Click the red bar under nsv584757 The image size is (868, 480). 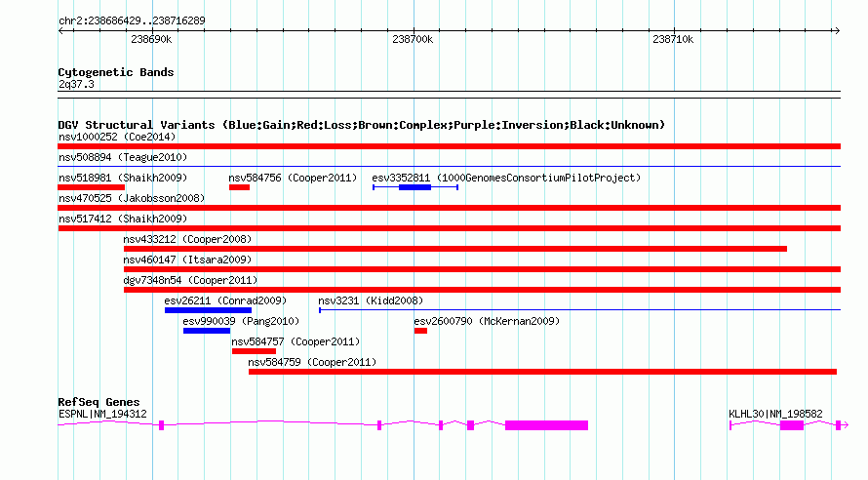[x=255, y=351]
